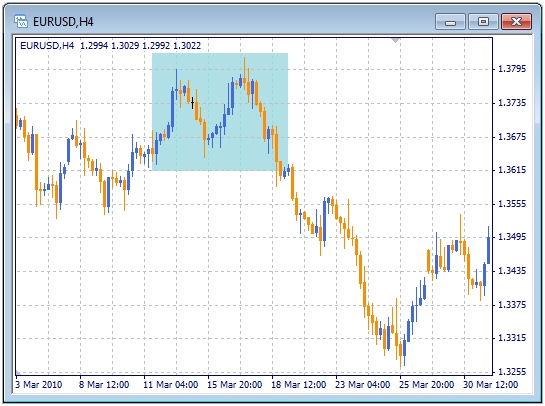Viewport: 545px width, 406px height.
Task: Click the 1.3255 price scale label
Action: pos(512,372)
